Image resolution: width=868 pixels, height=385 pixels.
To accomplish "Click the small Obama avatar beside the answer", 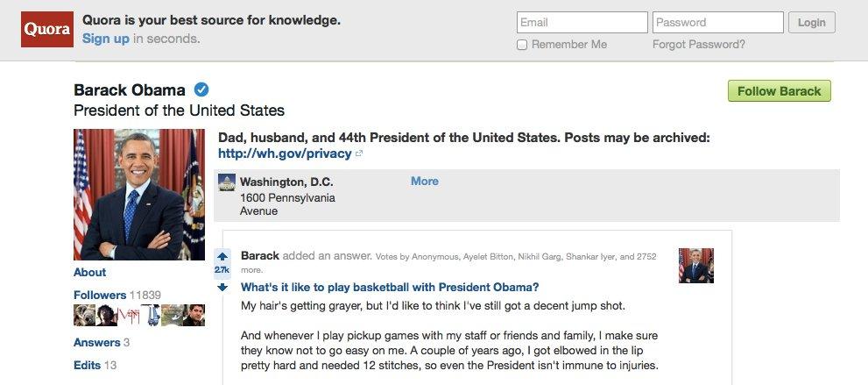I will click(x=695, y=266).
